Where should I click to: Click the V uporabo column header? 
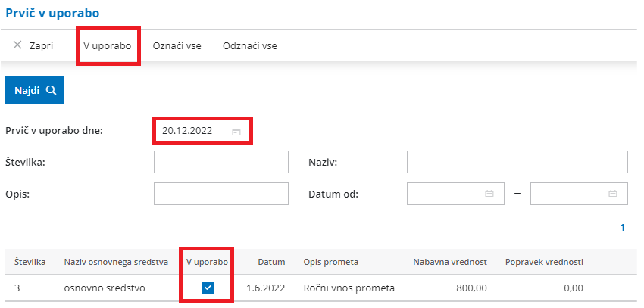(x=208, y=262)
